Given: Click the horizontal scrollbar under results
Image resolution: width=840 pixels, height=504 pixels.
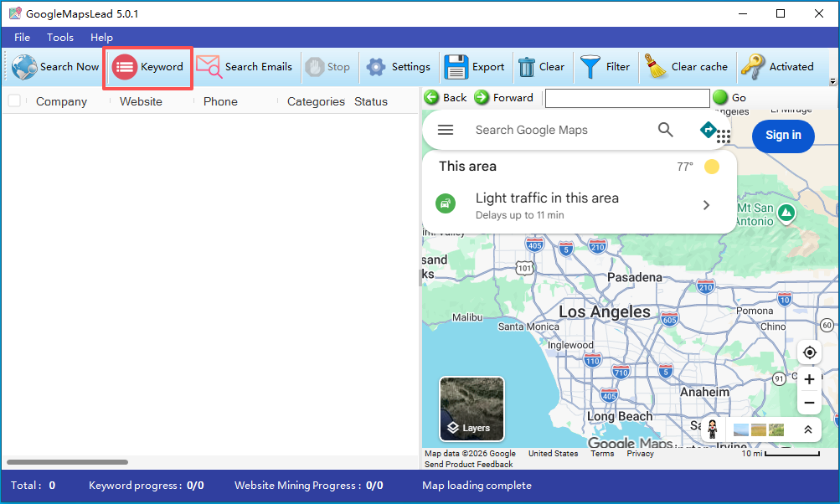Looking at the screenshot, I should [x=68, y=462].
